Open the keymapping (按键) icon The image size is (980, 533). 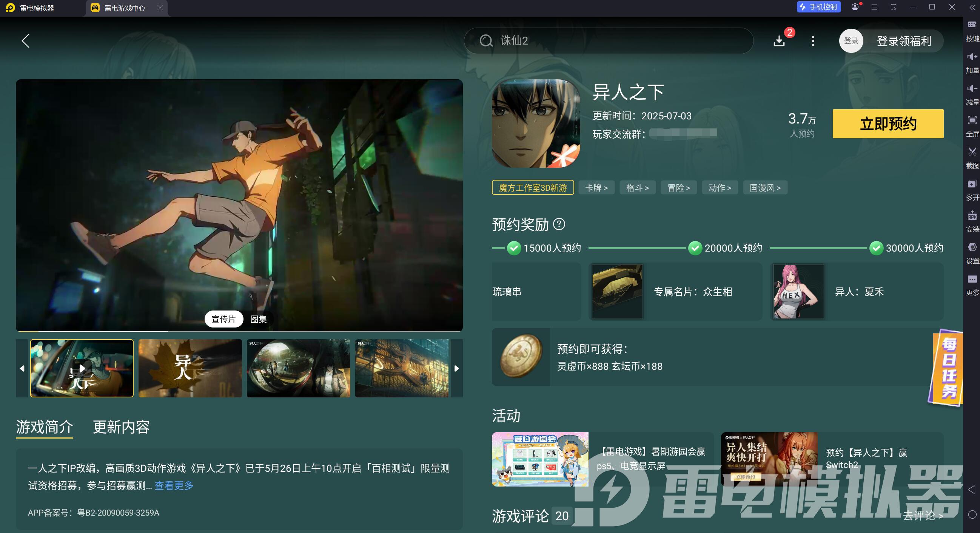[x=972, y=25]
